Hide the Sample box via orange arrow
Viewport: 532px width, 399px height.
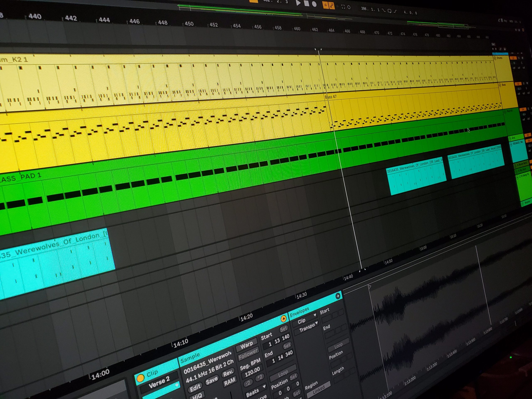[283, 319]
